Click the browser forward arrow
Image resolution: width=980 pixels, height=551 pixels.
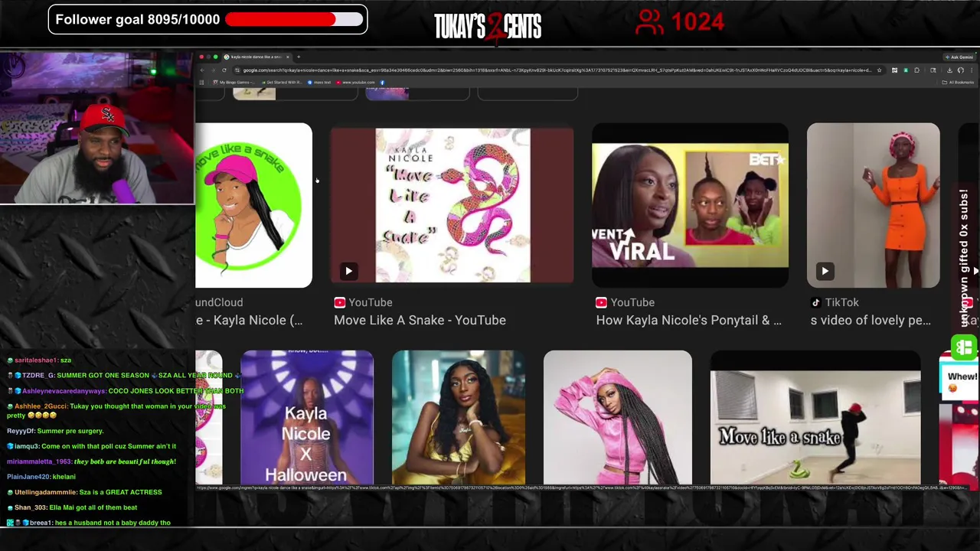[213, 70]
